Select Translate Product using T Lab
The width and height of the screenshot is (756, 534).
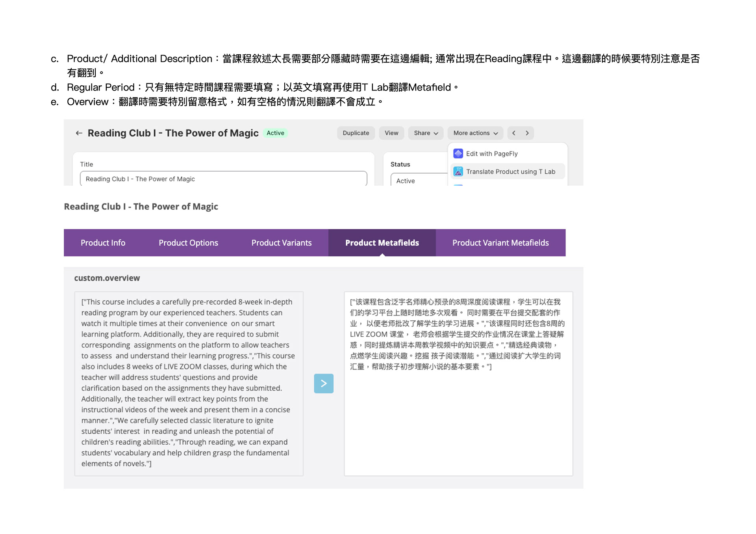tap(510, 172)
